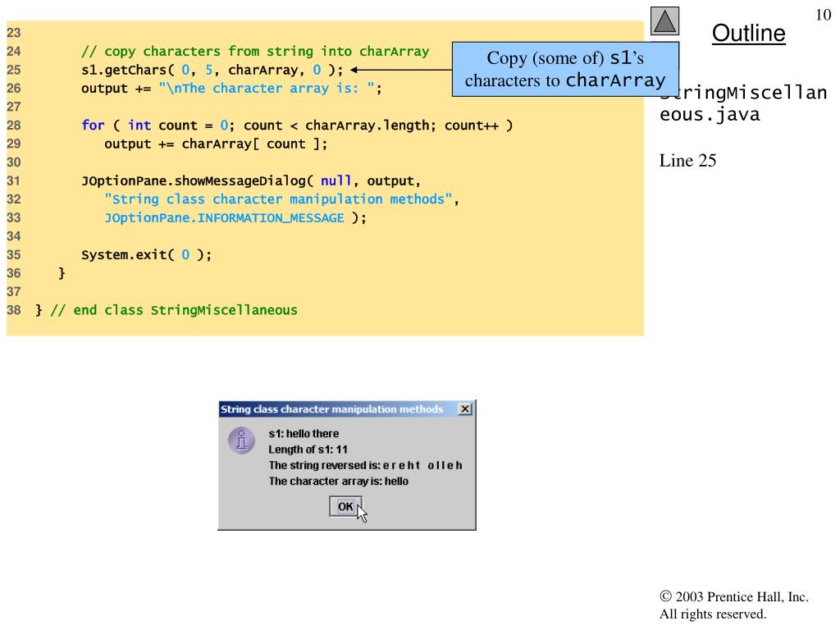Click the 'System.exit( 0 );' code line
Viewport: 840px width, 630px height.
pyautogui.click(x=146, y=255)
